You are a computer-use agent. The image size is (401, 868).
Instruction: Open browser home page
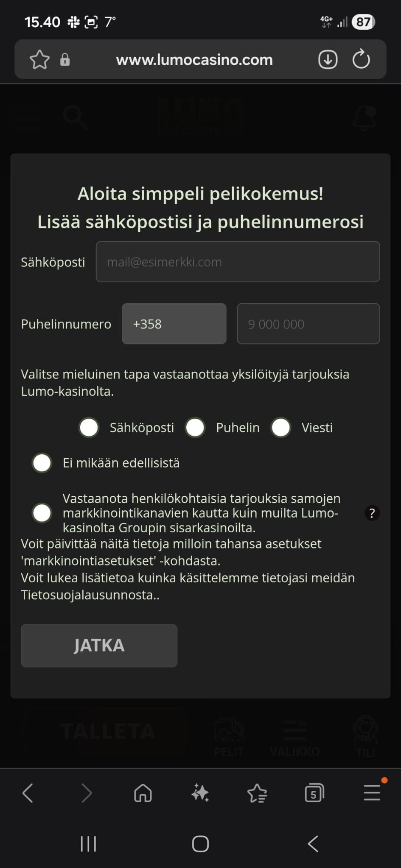pos(143,793)
